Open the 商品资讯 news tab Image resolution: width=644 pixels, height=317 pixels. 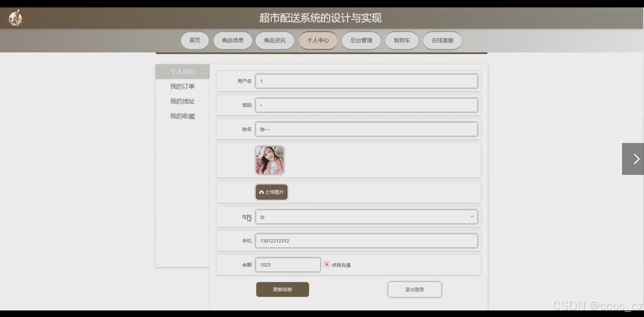pyautogui.click(x=275, y=40)
